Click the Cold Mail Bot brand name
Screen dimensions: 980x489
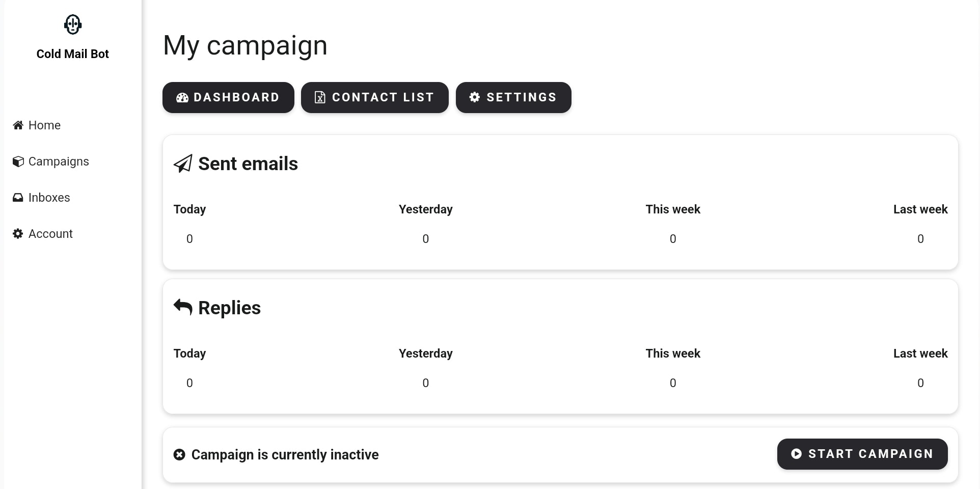[x=73, y=54]
